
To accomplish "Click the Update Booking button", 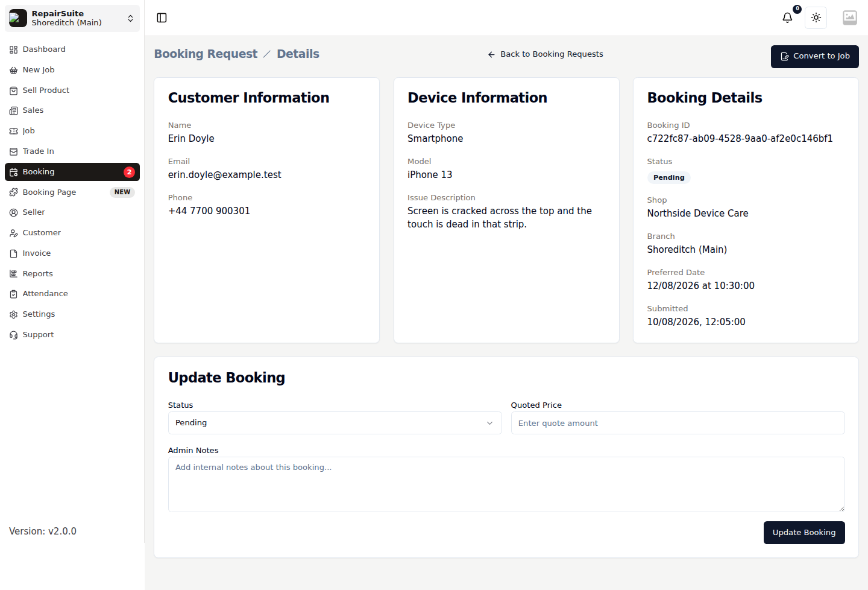I will click(804, 533).
